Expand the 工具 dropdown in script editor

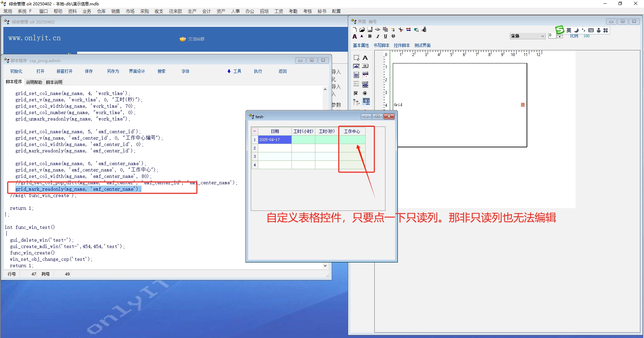pyautogui.click(x=234, y=71)
